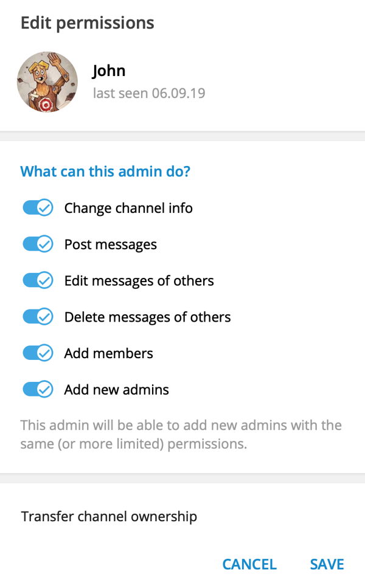Click the 'Add members' label text
The image size is (365, 588).
click(x=109, y=353)
